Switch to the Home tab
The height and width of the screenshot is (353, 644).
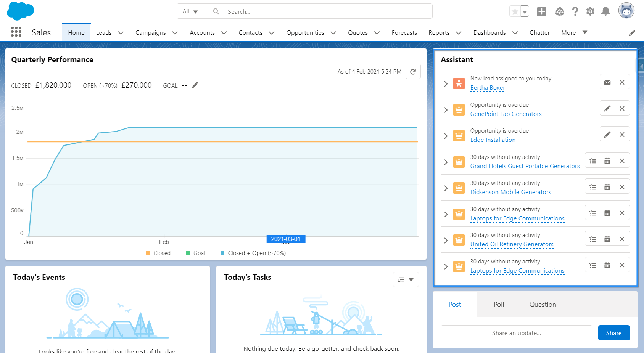pos(76,32)
